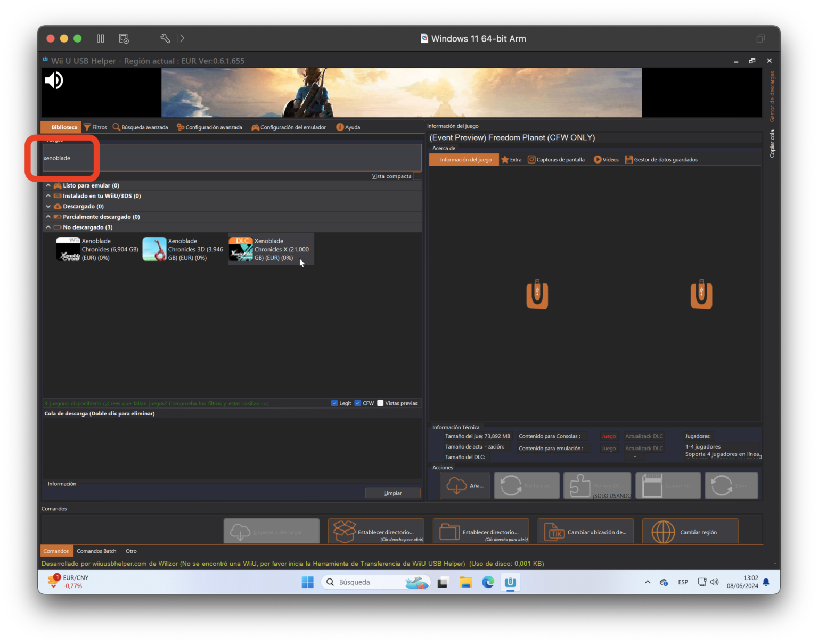Select Xenoblade Chronicles 3D game icon
Screen dimensions: 818x644
(154, 249)
